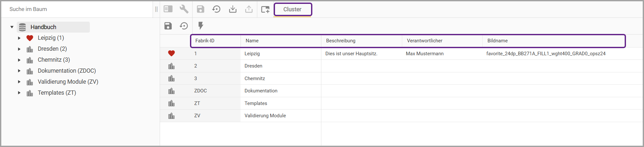The image size is (644, 147).
Task: Collapse the Handbuch tree node
Action: tap(12, 27)
